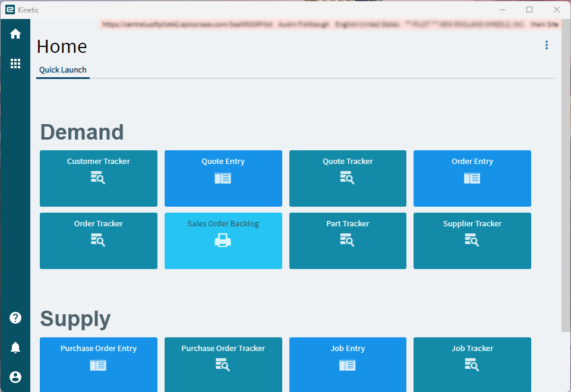Select the Quick Launch tab
The image size is (571, 392).
tap(63, 70)
